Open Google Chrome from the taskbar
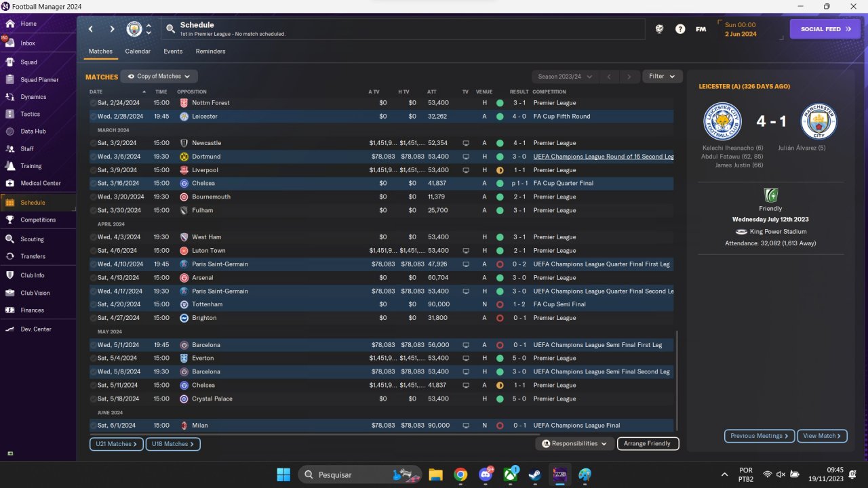This screenshot has width=868, height=488. tap(460, 474)
